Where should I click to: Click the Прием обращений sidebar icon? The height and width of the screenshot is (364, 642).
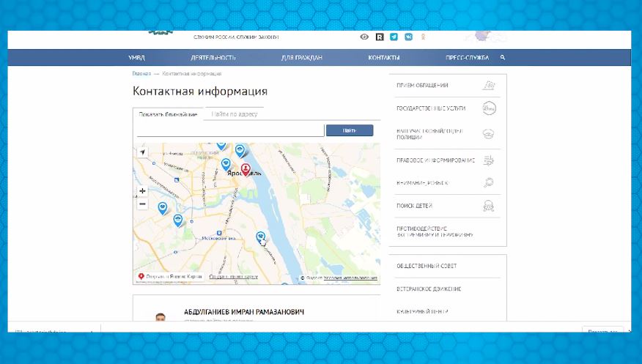(488, 85)
